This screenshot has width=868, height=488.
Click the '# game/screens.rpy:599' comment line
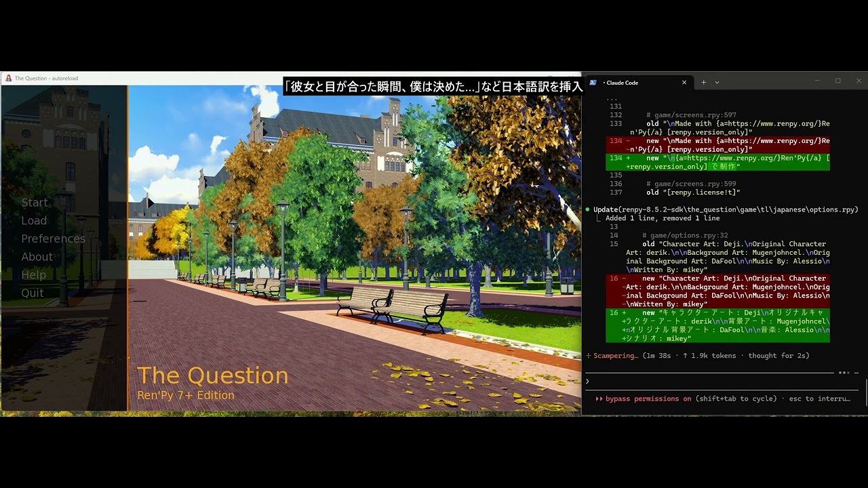tap(691, 184)
